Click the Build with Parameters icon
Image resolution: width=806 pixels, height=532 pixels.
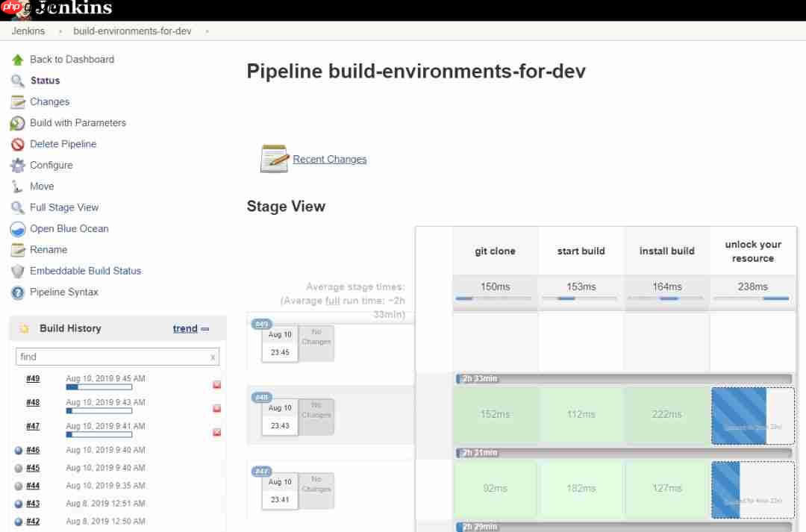coord(18,123)
